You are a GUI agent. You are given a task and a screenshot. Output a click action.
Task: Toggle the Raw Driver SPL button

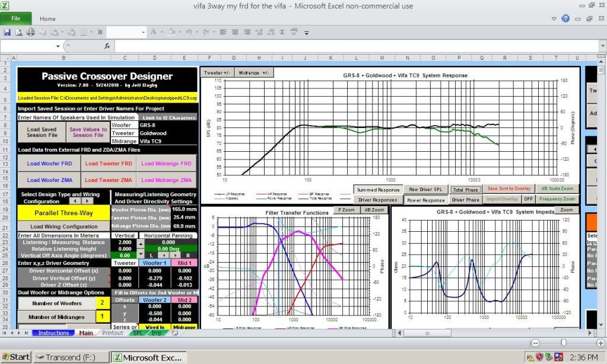pos(425,189)
